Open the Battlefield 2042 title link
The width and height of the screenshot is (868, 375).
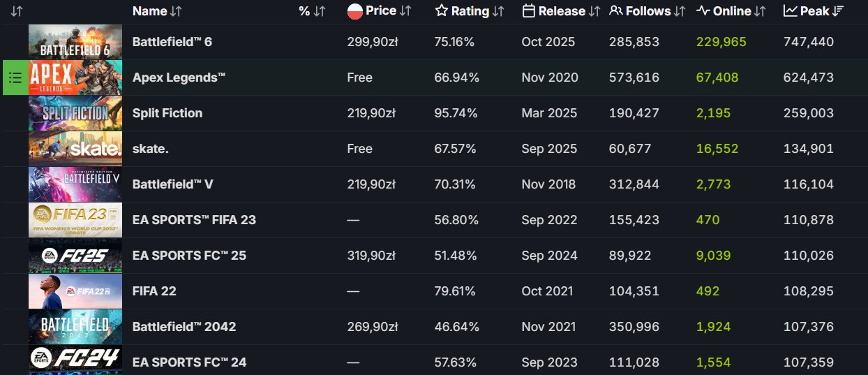tap(184, 327)
